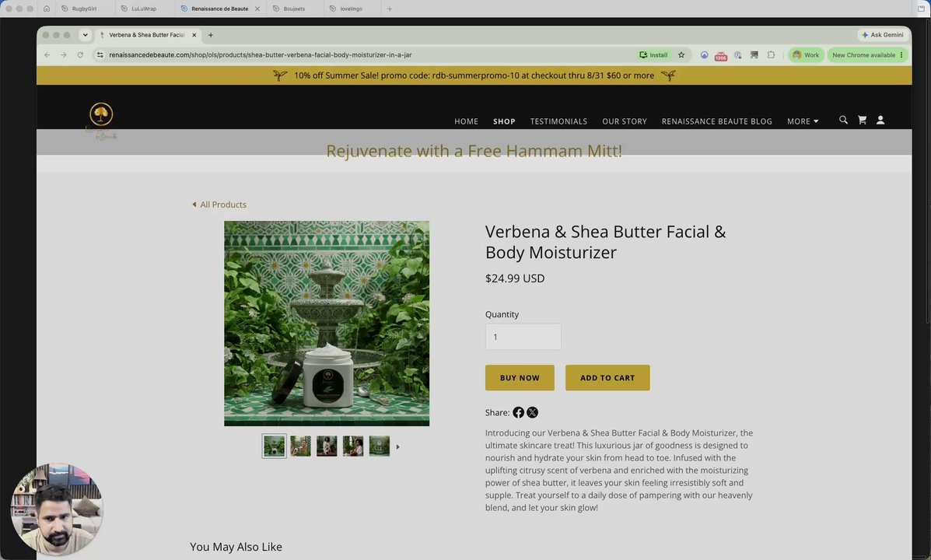Click the main product fountain image

(327, 324)
